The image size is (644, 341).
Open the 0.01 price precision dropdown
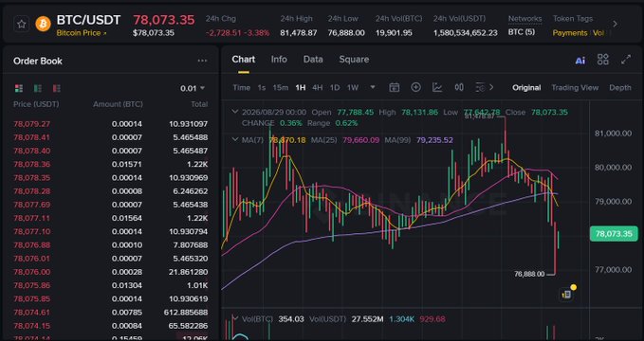coord(193,88)
